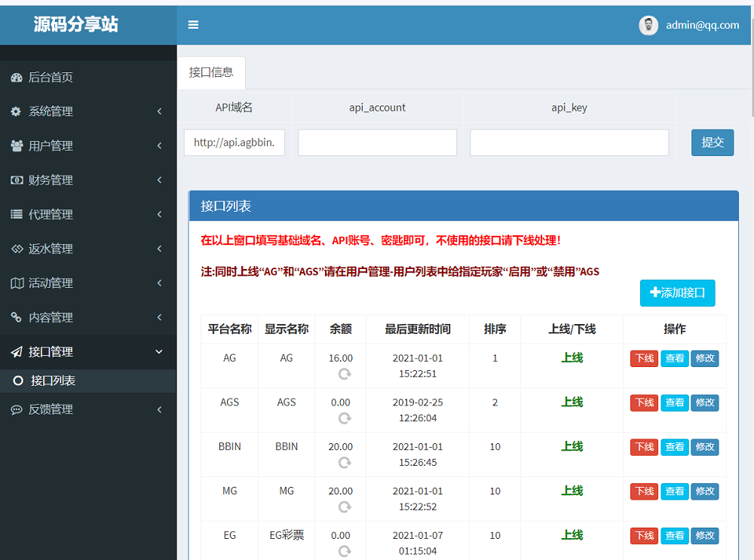The height and width of the screenshot is (560, 754).
Task: Take the BBIN platform offline with 下线
Action: coord(645,447)
